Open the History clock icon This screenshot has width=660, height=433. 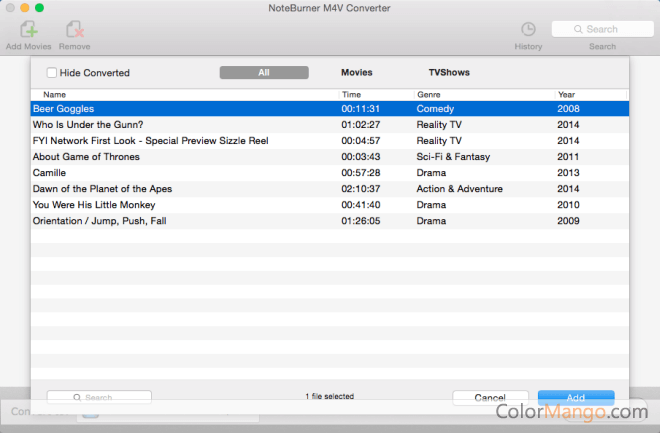[528, 30]
